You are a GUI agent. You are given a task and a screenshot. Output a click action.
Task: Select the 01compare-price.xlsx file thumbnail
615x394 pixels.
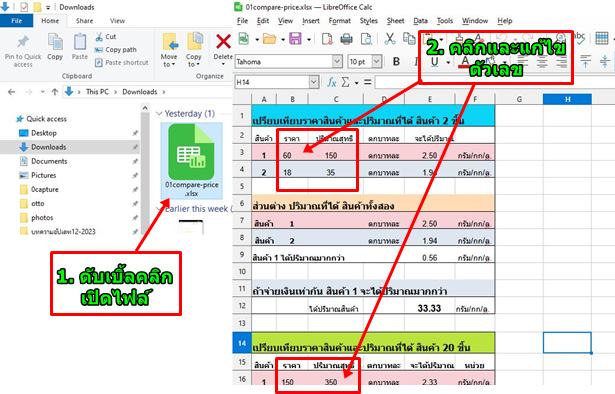(x=191, y=161)
